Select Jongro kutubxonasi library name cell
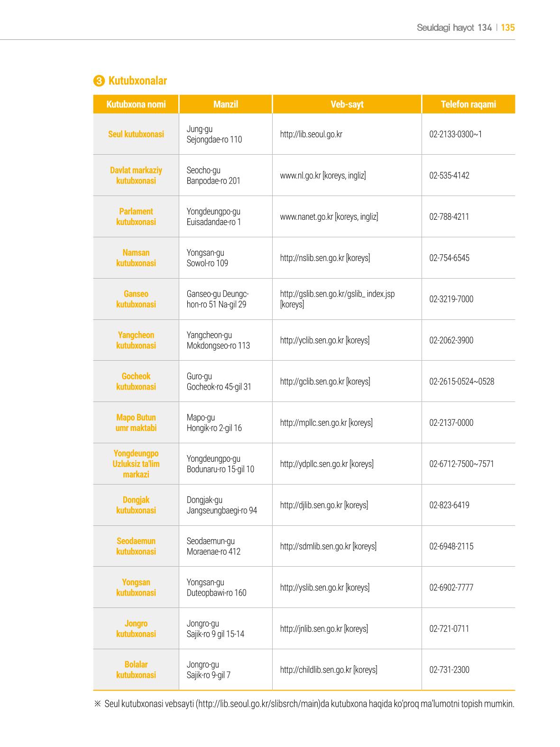Image resolution: width=560 pixels, height=747 pixels. click(x=136, y=629)
